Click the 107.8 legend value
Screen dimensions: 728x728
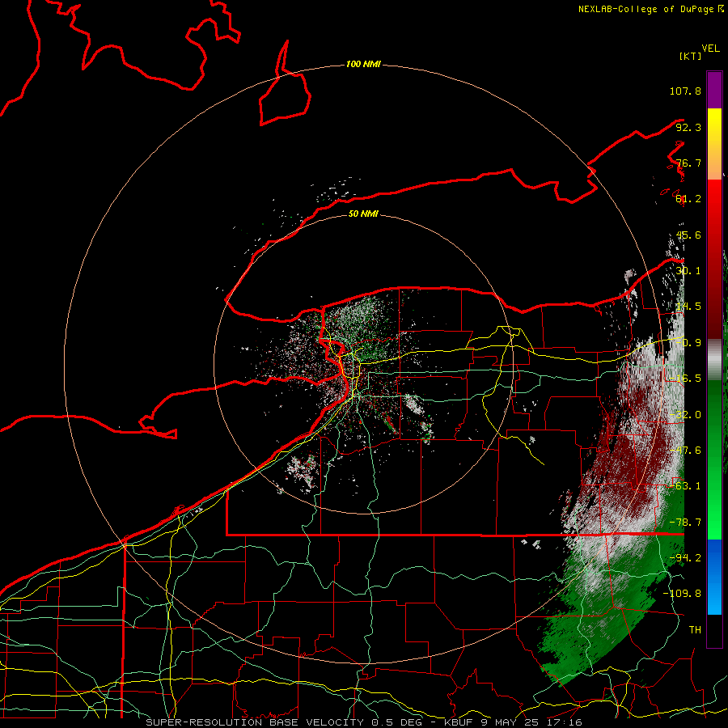(685, 91)
